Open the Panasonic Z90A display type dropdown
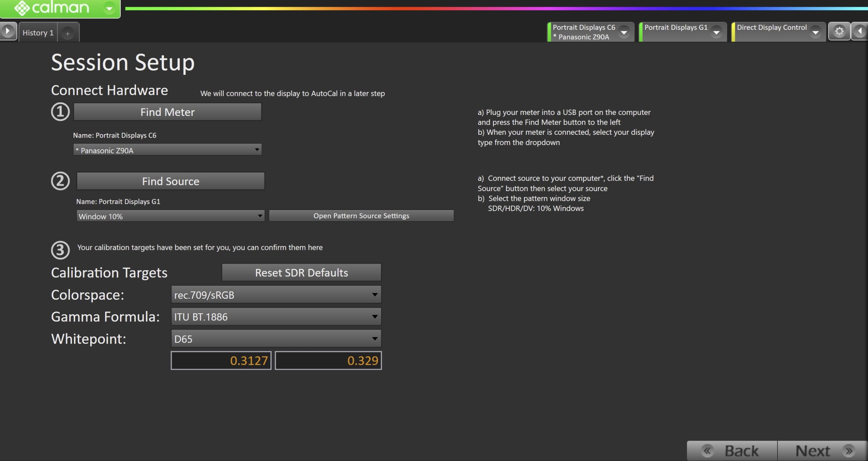The width and height of the screenshot is (868, 461). pyautogui.click(x=167, y=150)
